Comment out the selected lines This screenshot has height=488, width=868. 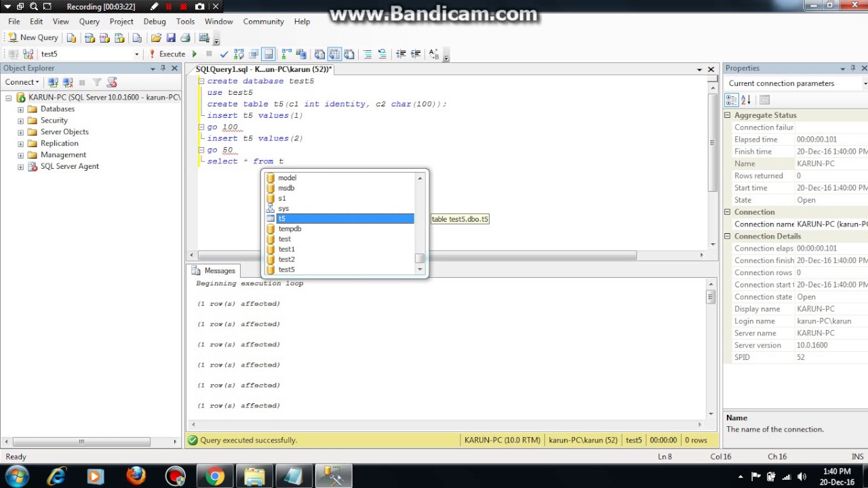[x=368, y=54]
